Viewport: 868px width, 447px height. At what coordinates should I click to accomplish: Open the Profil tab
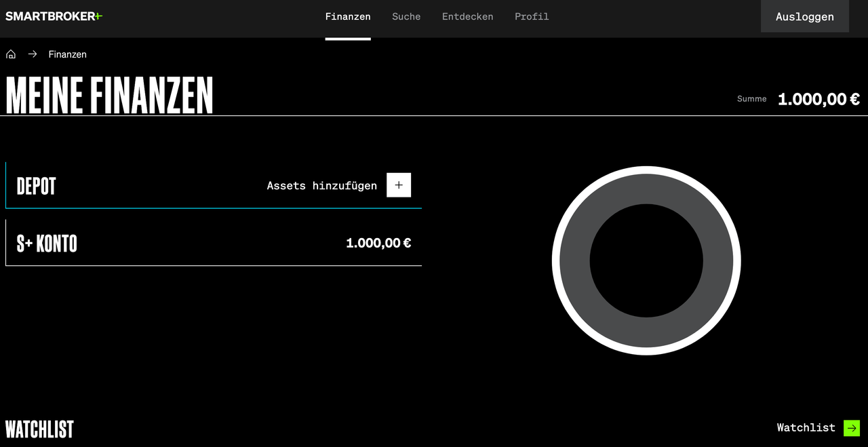pyautogui.click(x=532, y=16)
